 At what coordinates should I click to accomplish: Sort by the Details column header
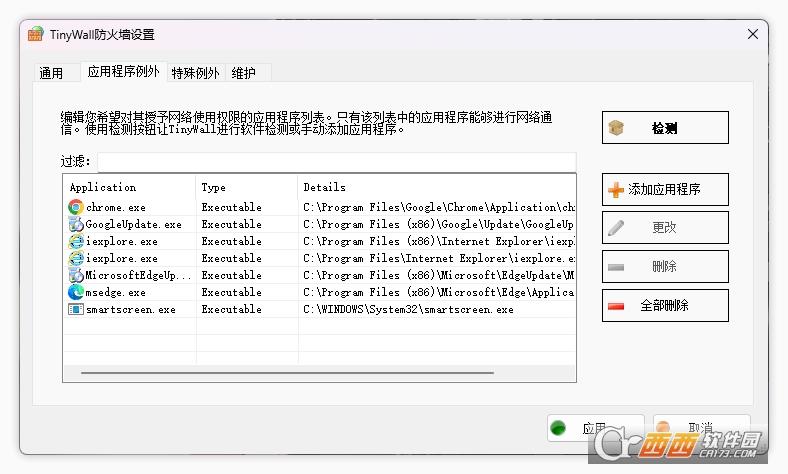[x=436, y=187]
